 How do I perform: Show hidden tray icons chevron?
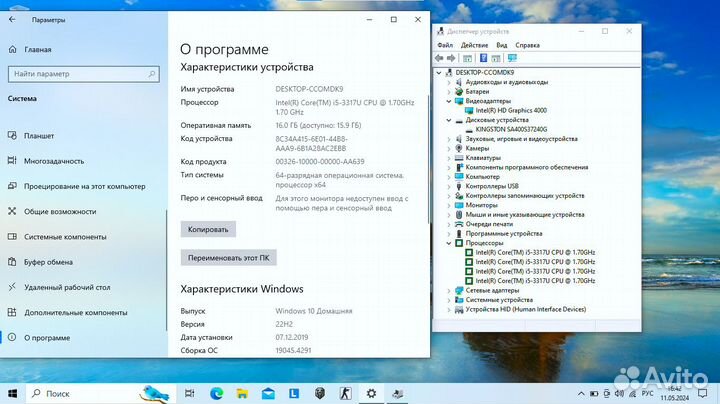581,393
